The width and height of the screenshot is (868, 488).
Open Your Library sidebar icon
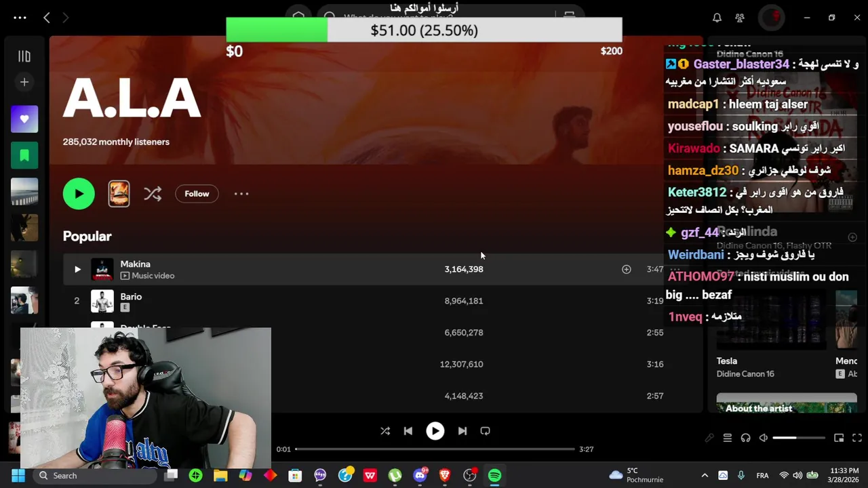pyautogui.click(x=24, y=56)
